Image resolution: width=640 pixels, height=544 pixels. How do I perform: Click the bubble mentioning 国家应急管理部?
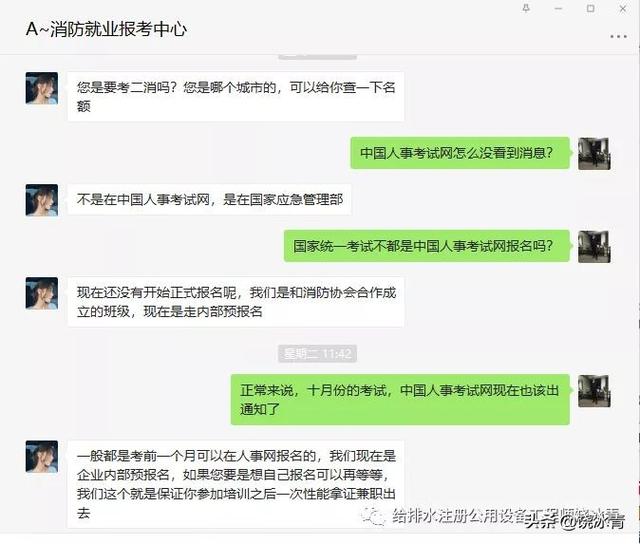pyautogui.click(x=209, y=200)
